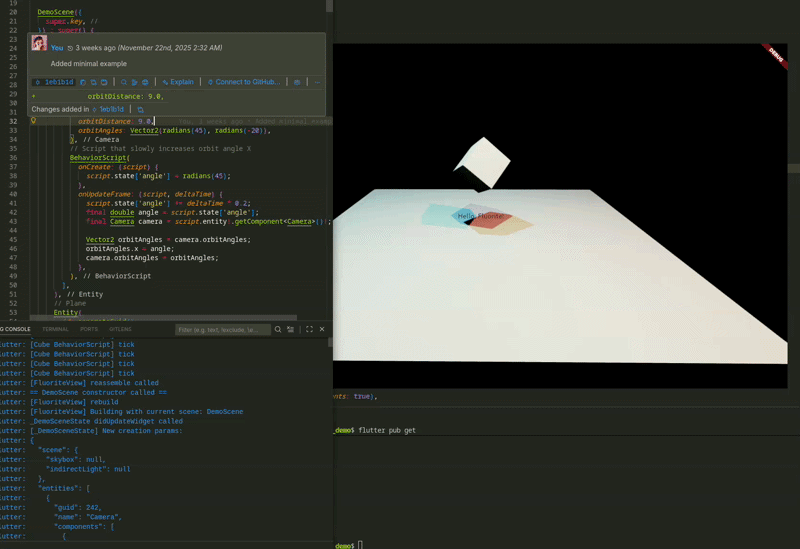800x549 pixels.
Task: Click the search commit magnifier icon in hover
Action: 124,82
